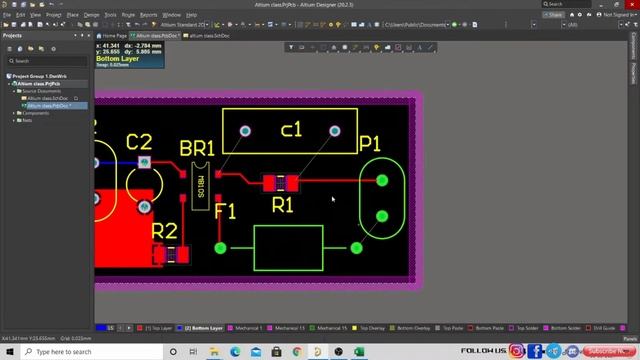Open the settings gear icon near Share
The width and height of the screenshot is (640, 360).
tap(580, 15)
